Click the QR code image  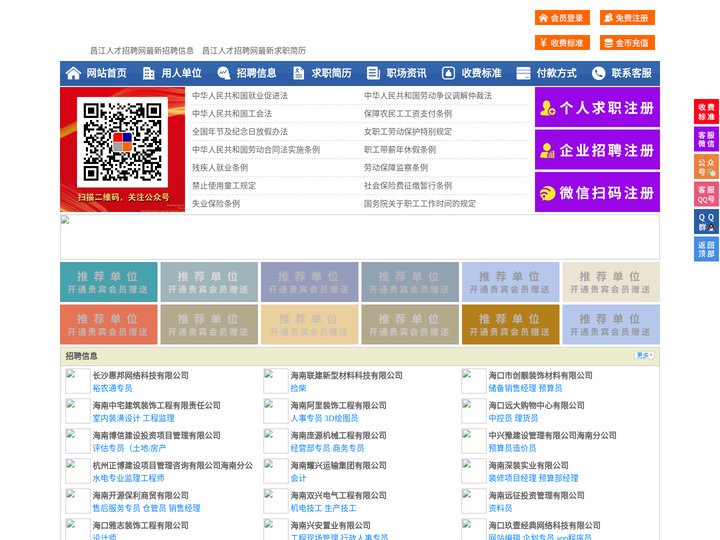(122, 142)
